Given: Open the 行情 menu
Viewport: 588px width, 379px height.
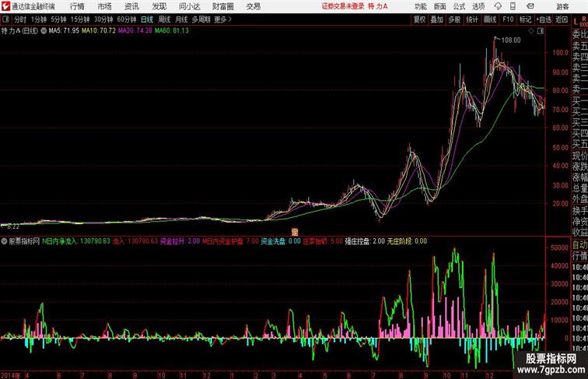Looking at the screenshot, I should [x=77, y=6].
